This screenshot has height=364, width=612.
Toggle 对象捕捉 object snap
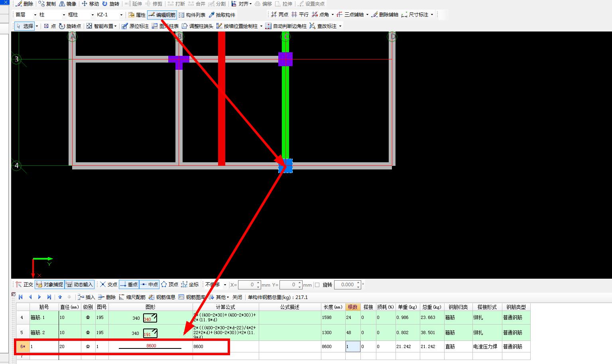point(50,284)
